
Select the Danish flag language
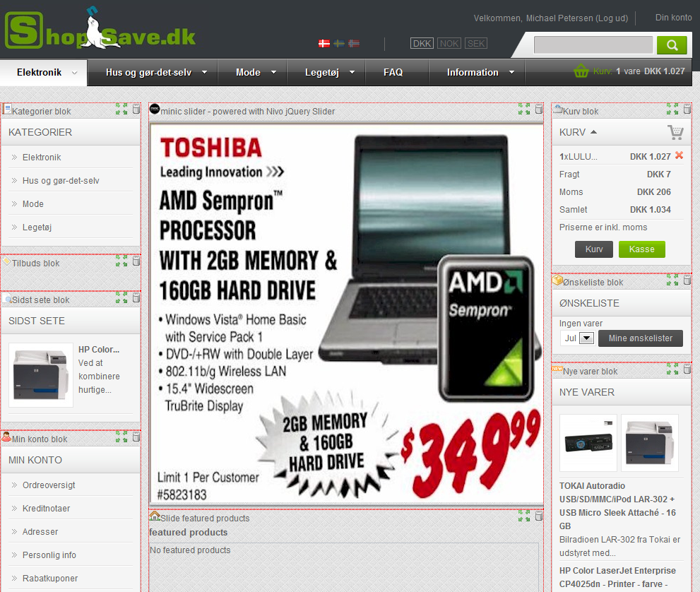324,43
